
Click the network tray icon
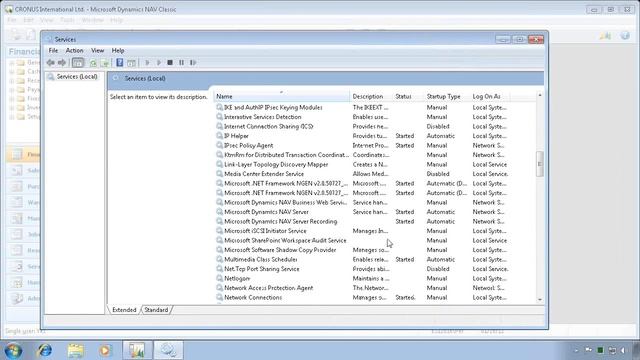612,350
